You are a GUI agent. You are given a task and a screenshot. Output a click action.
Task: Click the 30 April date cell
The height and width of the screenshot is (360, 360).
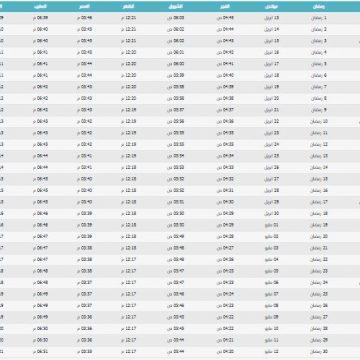(272, 213)
